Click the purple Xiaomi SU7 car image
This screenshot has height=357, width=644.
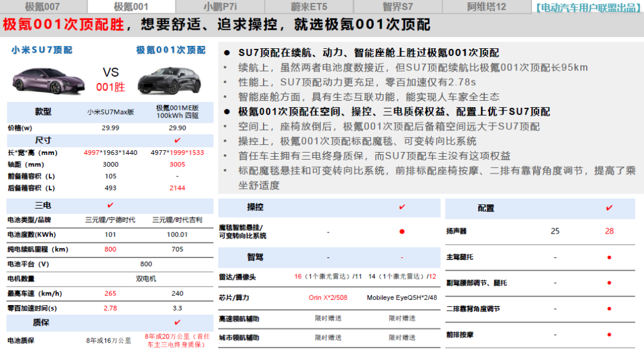click(x=48, y=80)
